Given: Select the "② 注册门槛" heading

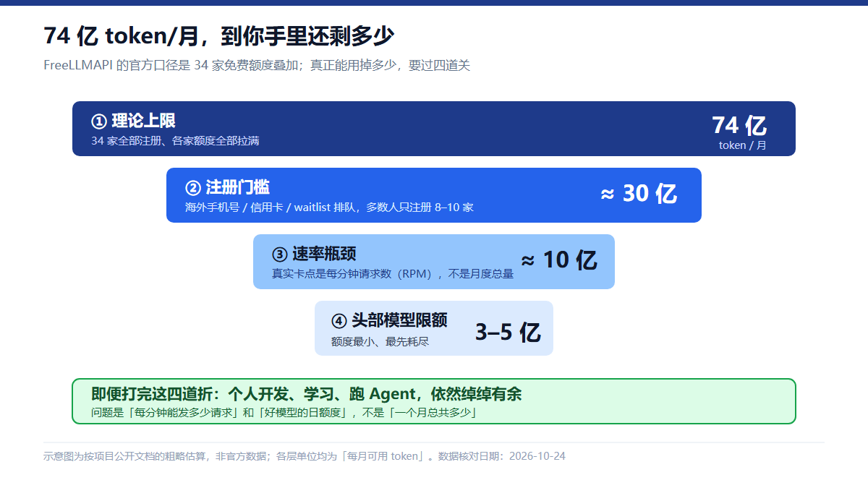Looking at the screenshot, I should tap(227, 187).
